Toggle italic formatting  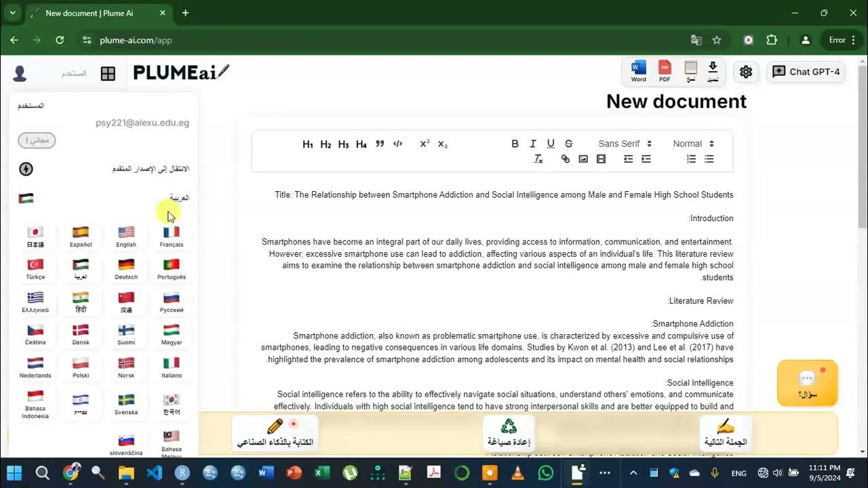pyautogui.click(x=533, y=144)
